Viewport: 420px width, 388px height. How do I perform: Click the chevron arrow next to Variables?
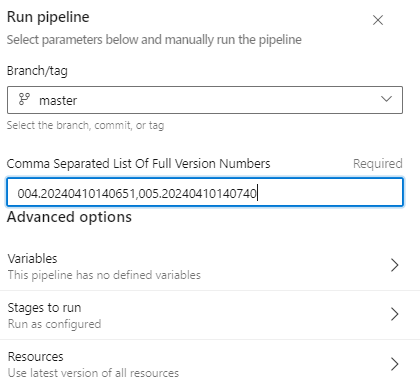point(394,265)
